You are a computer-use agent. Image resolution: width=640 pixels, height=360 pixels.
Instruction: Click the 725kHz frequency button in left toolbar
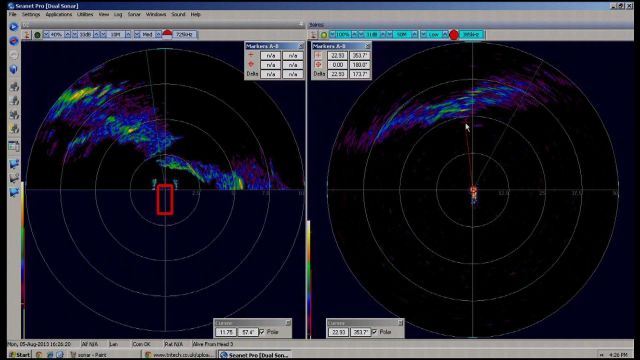click(x=184, y=35)
